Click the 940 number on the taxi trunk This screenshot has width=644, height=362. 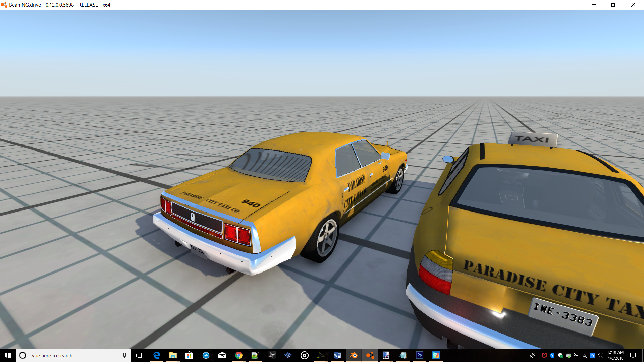(251, 203)
